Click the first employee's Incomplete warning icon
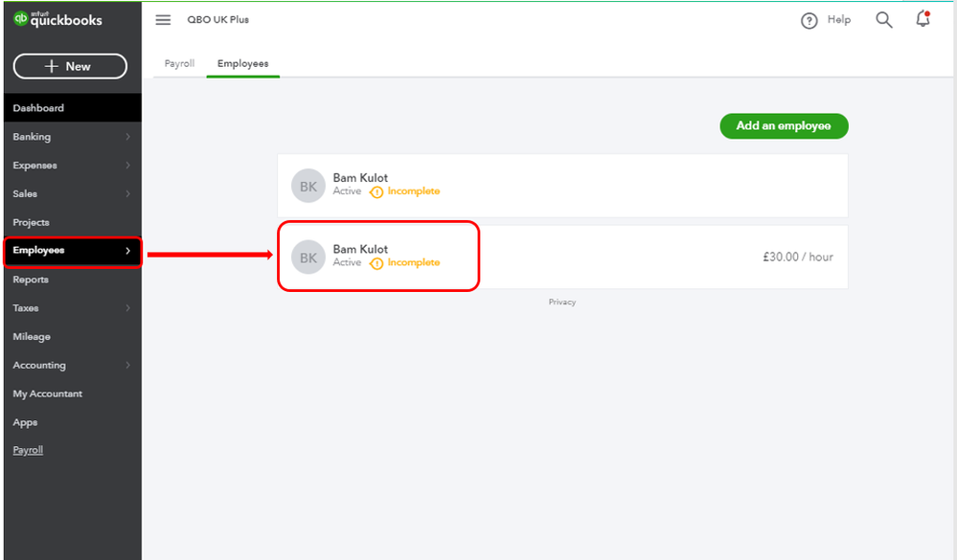The width and height of the screenshot is (957, 560). [376, 191]
